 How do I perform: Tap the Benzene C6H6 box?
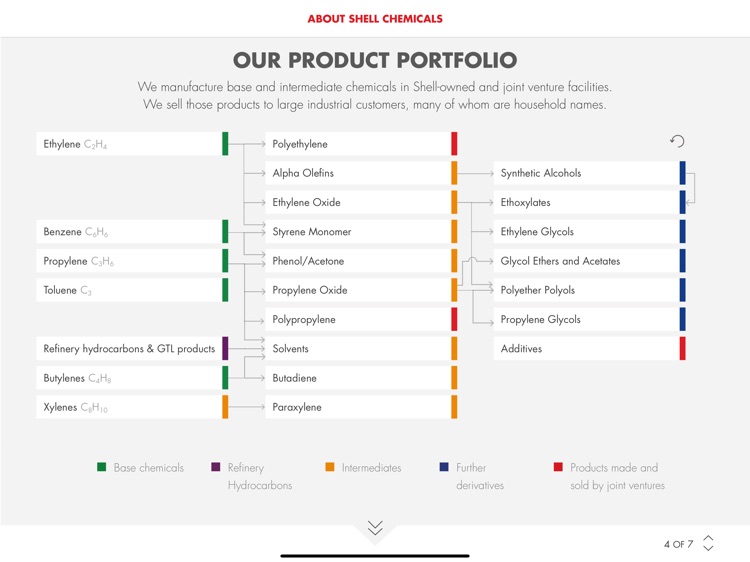[x=130, y=232]
